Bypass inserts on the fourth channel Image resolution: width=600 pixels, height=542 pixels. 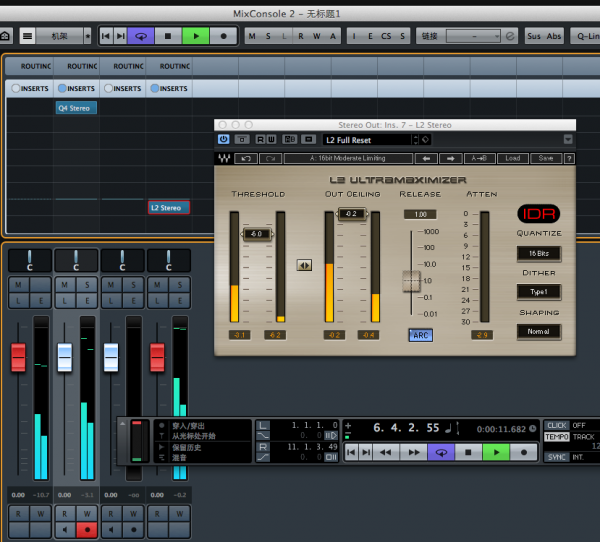click(155, 88)
